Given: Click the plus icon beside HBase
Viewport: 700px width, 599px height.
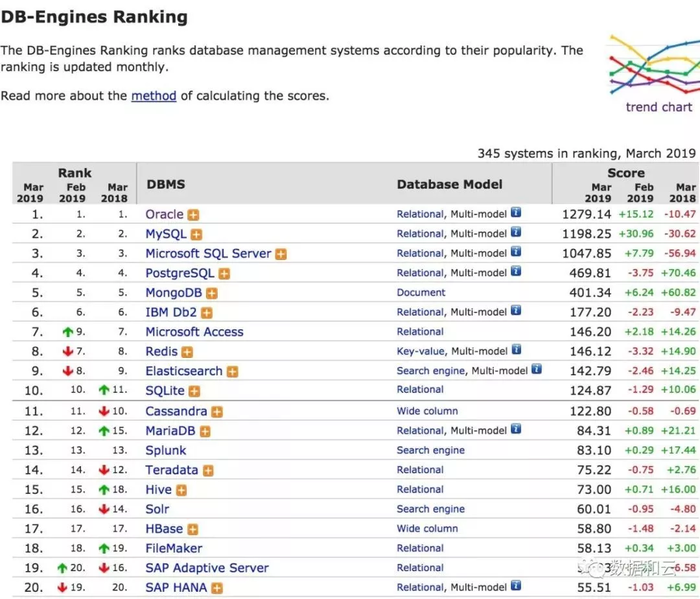Looking at the screenshot, I should tap(192, 530).
